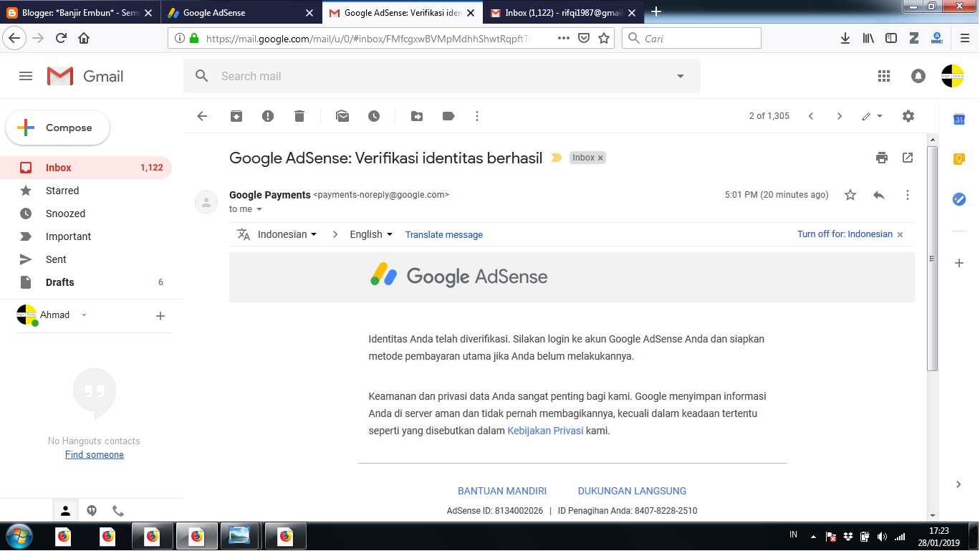Screen dimensions: 980x556
Task: Expand recipient details next to 'to me'
Action: [259, 209]
